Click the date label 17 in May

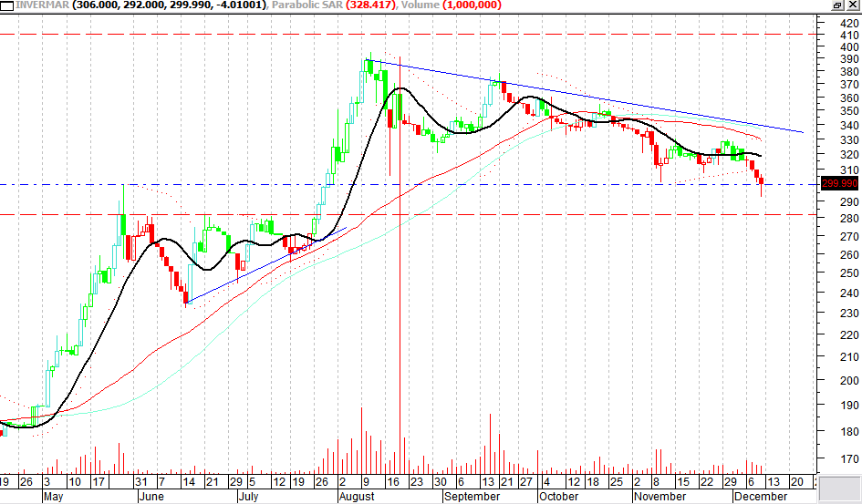(x=98, y=482)
